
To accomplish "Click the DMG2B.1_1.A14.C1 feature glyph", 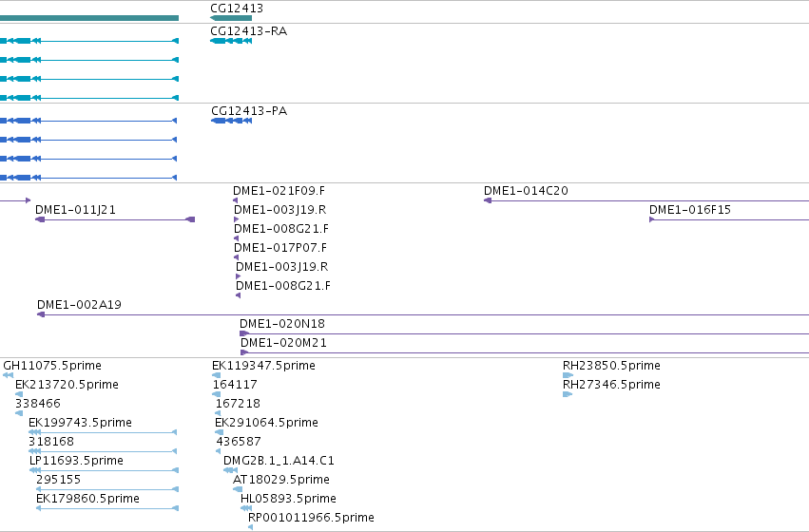I will point(231,470).
